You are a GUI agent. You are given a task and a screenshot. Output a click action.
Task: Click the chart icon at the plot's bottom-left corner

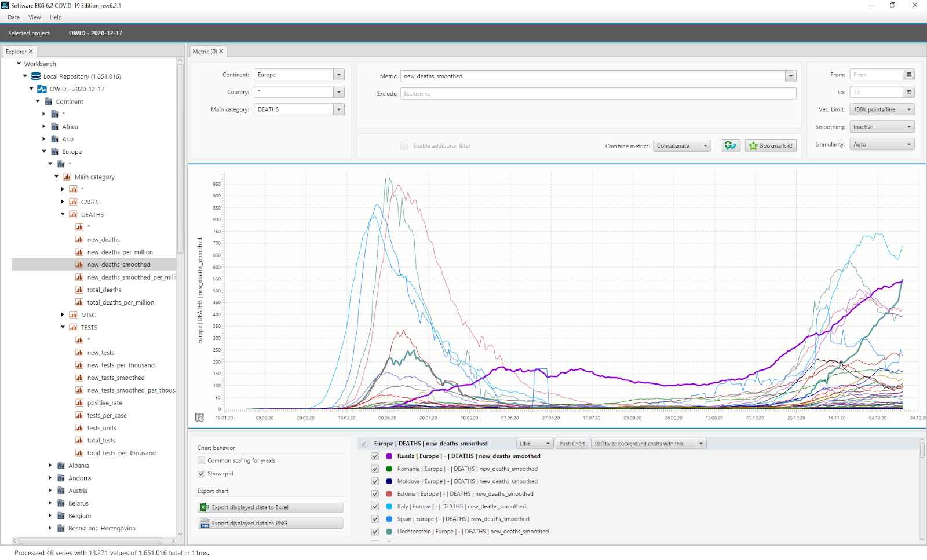click(x=199, y=418)
